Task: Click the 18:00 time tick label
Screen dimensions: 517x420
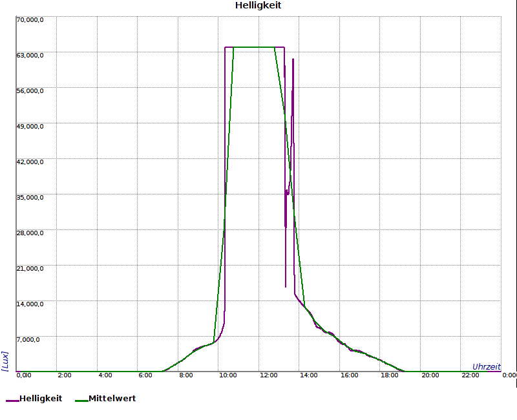Action: 390,375
